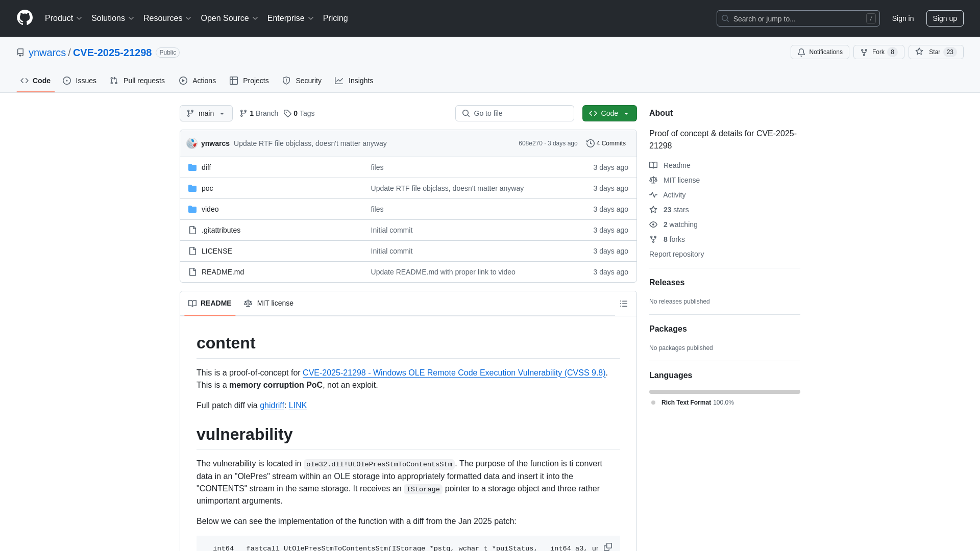Star the repository with the Star button
Screen dimensions: 980x551
[936, 52]
